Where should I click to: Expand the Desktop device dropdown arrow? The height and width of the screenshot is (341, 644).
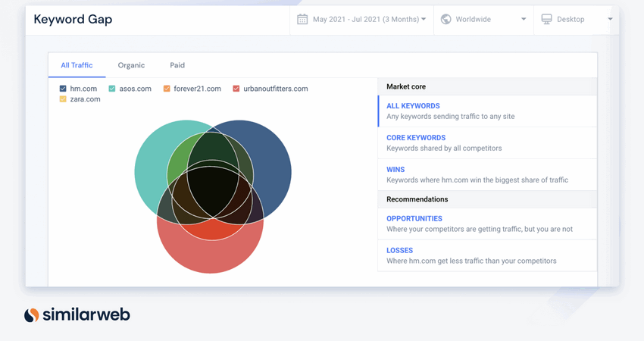tap(610, 19)
